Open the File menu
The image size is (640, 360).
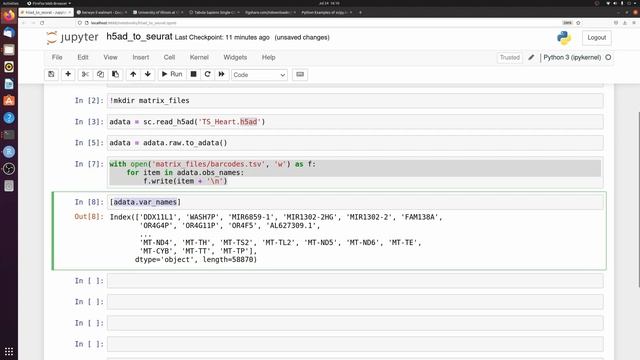coord(57,58)
